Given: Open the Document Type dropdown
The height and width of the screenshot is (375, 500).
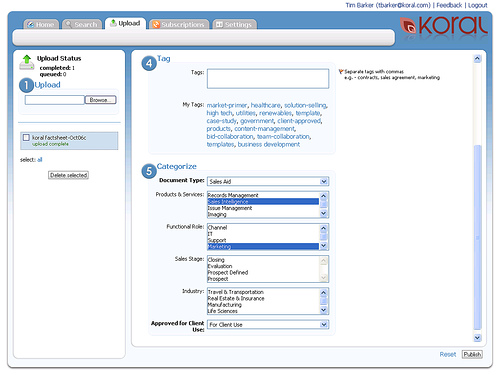Looking at the screenshot, I should [x=268, y=181].
